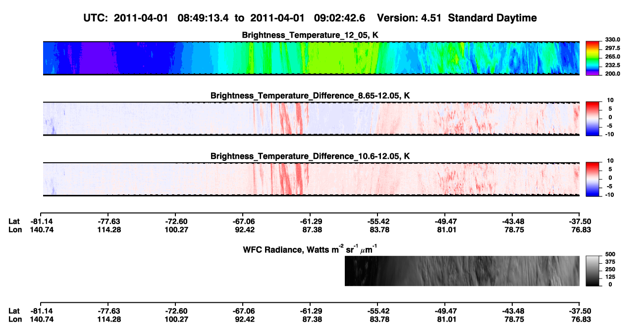Click the purple cold region in the 12_05 panel

pos(98,58)
